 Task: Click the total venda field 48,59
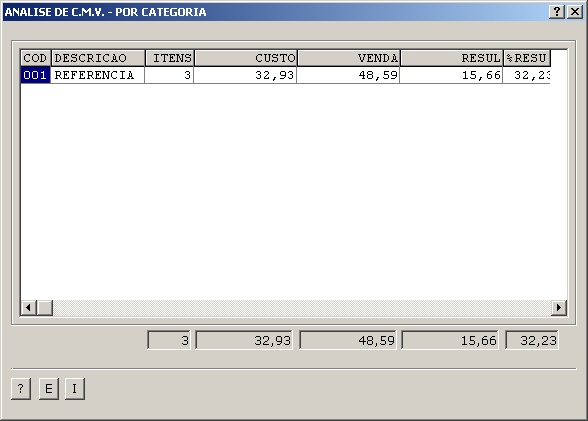(348, 340)
